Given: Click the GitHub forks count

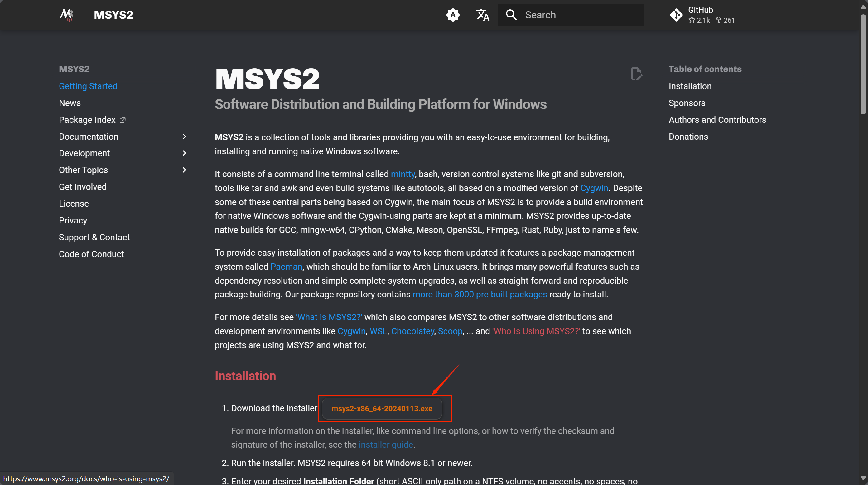Looking at the screenshot, I should (x=725, y=20).
